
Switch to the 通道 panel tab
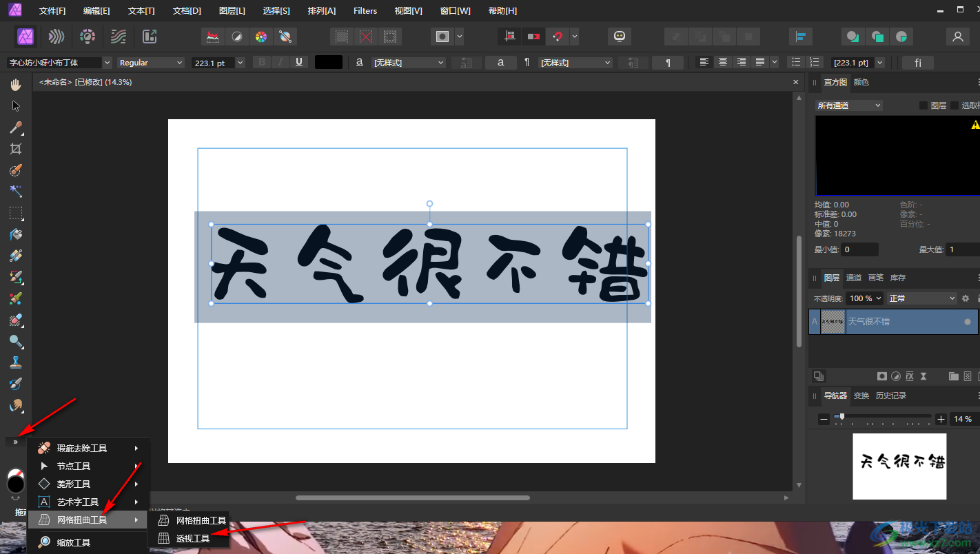click(x=854, y=278)
